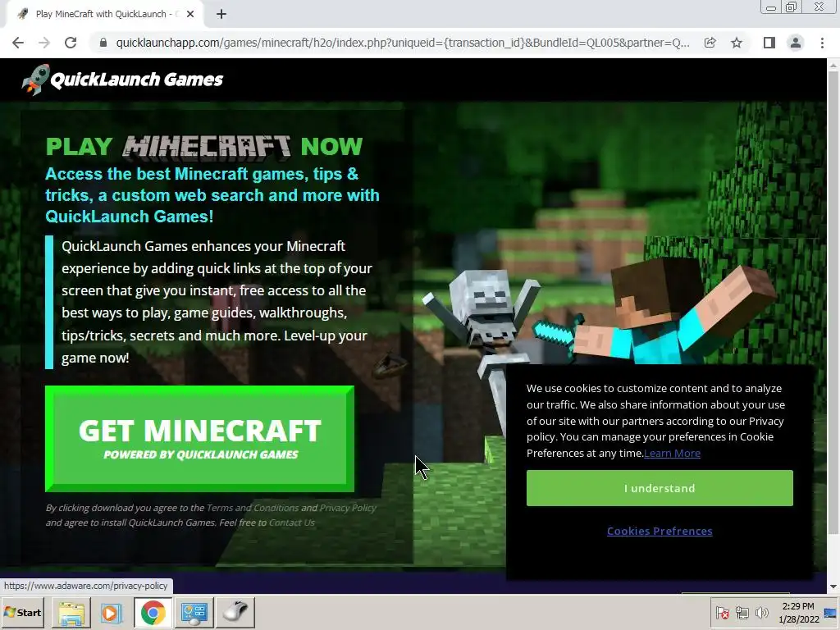Click the QuickLaunch Games rocket logo
The height and width of the screenshot is (630, 840).
[122, 80]
